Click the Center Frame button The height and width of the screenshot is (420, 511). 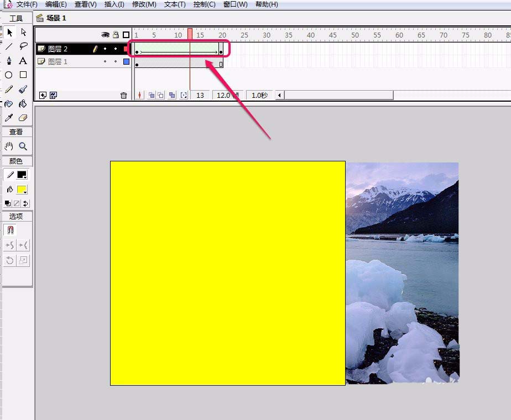[x=139, y=95]
